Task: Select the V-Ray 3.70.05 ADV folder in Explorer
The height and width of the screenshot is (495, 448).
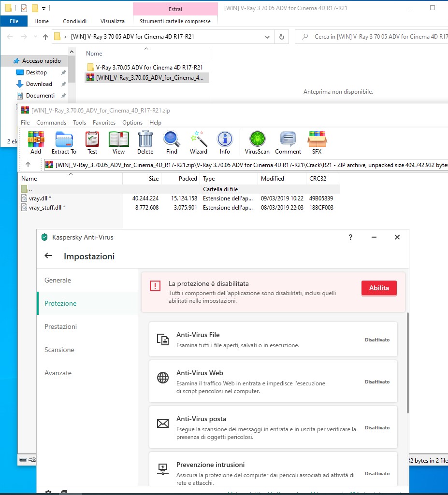Action: pos(146,67)
